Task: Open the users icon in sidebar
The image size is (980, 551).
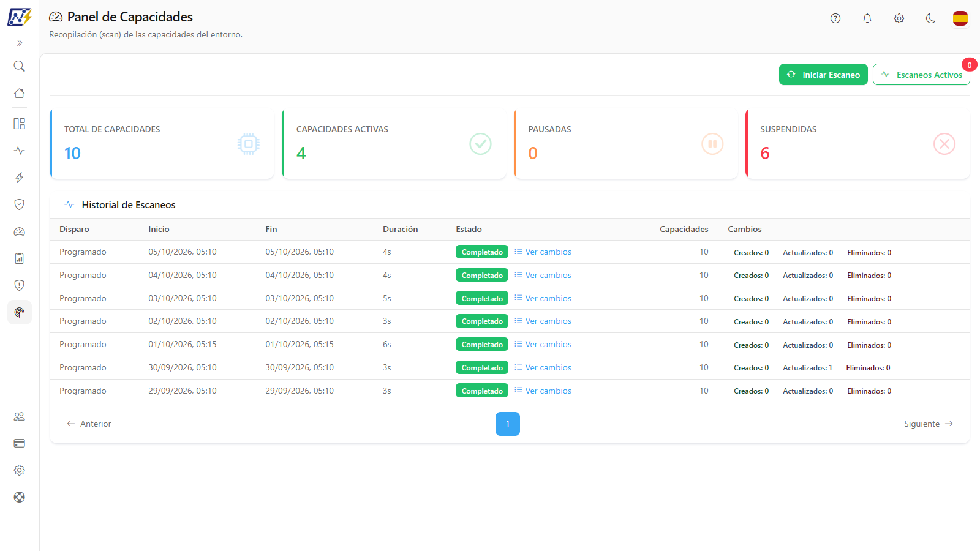Action: click(x=20, y=416)
